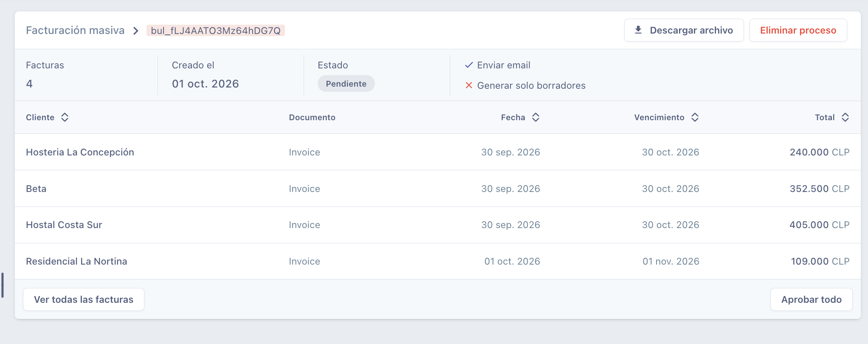Click the Pendiente status badge
The image size is (868, 344).
[346, 84]
